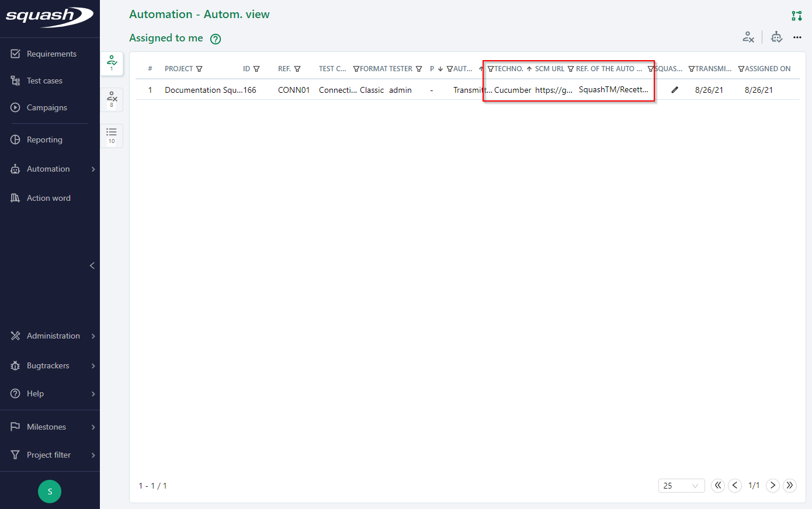
Task: Click the green S avatar at bottom left
Action: pos(50,491)
